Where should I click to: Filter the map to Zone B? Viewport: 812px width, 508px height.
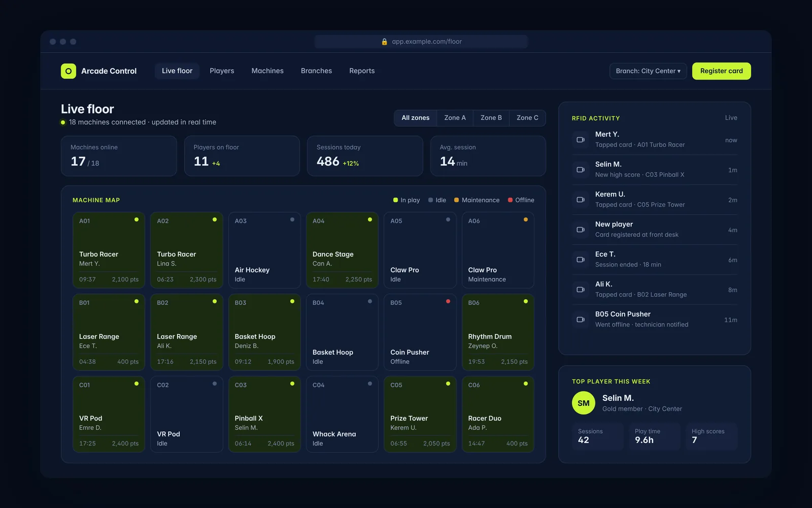click(x=491, y=118)
